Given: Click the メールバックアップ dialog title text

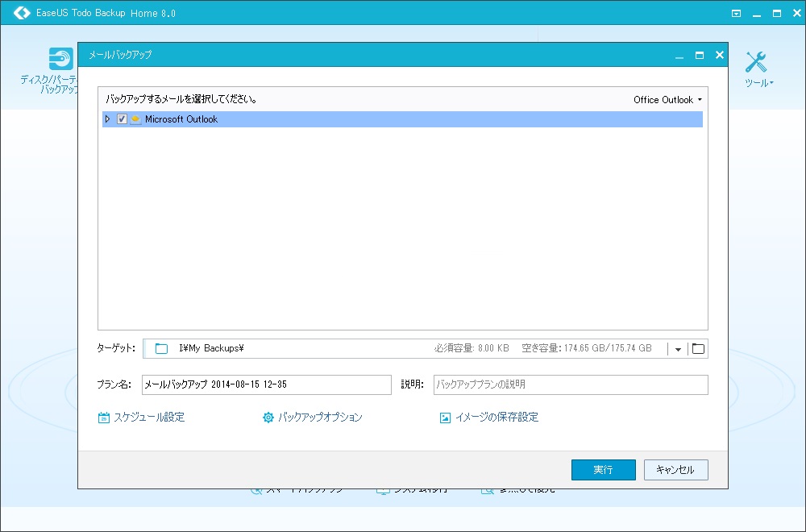Looking at the screenshot, I should click(120, 55).
